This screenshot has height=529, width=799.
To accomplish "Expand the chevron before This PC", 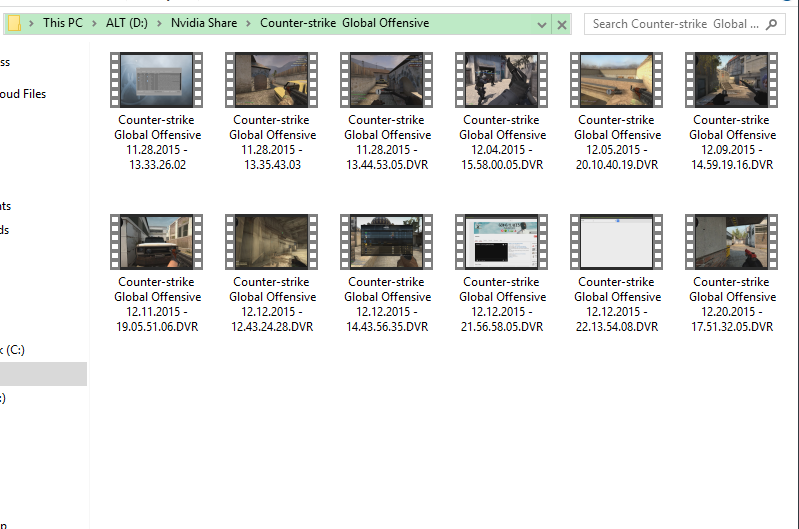I will pos(31,23).
